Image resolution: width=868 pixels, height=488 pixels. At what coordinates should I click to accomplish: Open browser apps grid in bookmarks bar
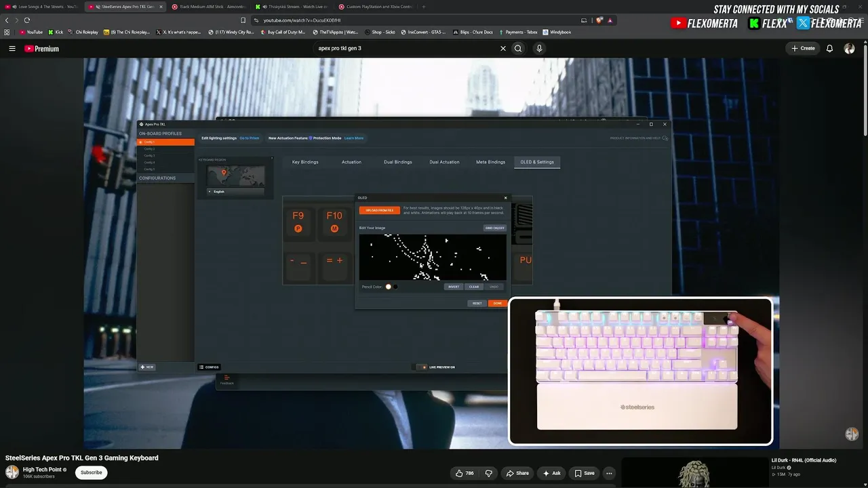7,32
